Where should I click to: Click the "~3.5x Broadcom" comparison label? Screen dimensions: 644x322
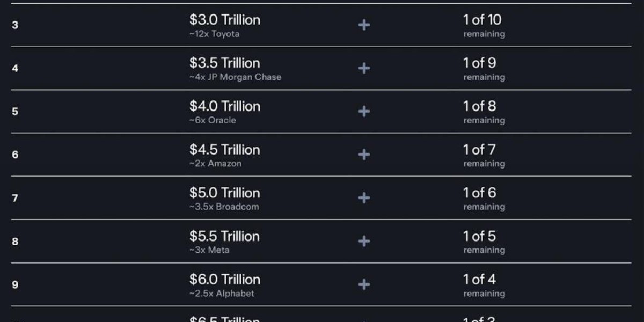click(224, 207)
